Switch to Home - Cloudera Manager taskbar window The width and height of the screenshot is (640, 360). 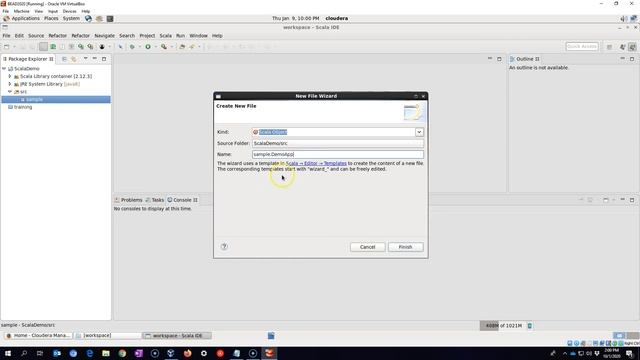[38, 336]
